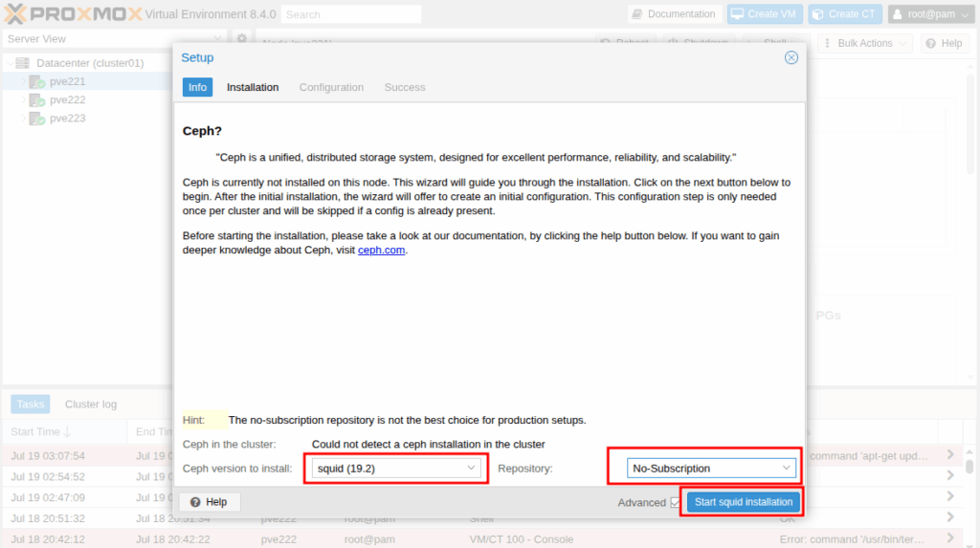The width and height of the screenshot is (980, 548).
Task: Click the pve223 server status icon
Action: [37, 118]
